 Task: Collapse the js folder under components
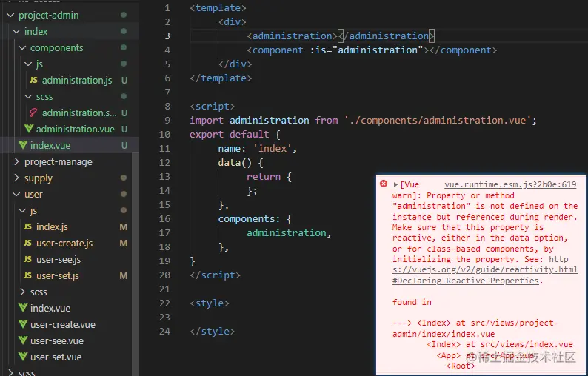(x=28, y=64)
